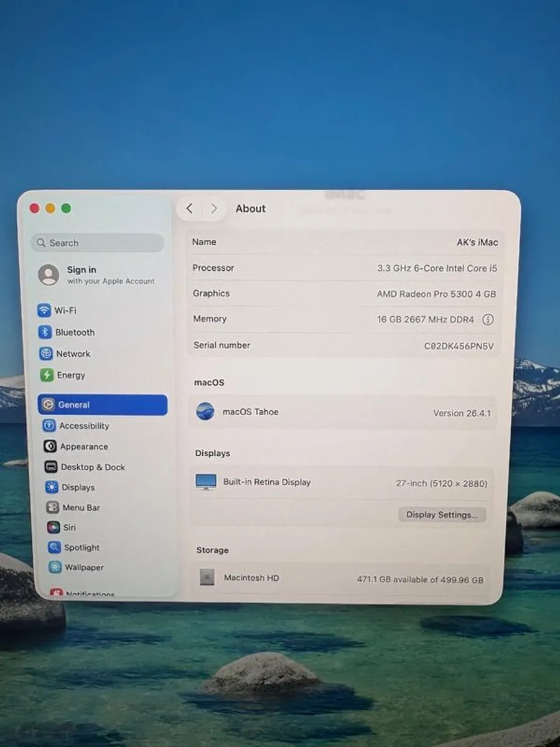Click the red close window button

click(34, 209)
